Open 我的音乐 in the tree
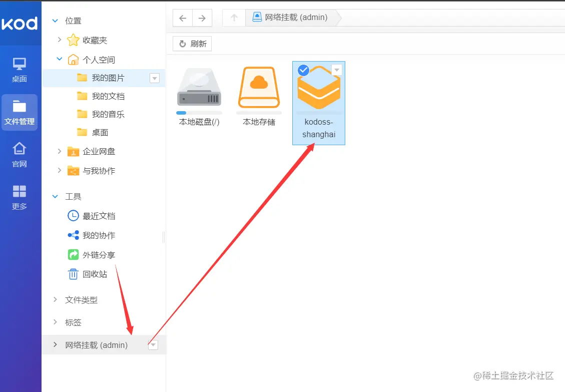The height and width of the screenshot is (392, 565). pyautogui.click(x=108, y=114)
